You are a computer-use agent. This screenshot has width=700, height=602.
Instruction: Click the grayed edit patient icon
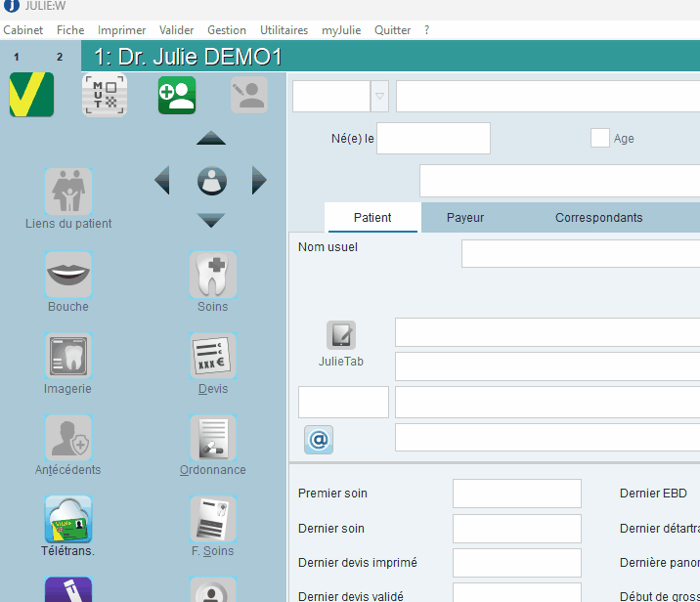click(249, 95)
